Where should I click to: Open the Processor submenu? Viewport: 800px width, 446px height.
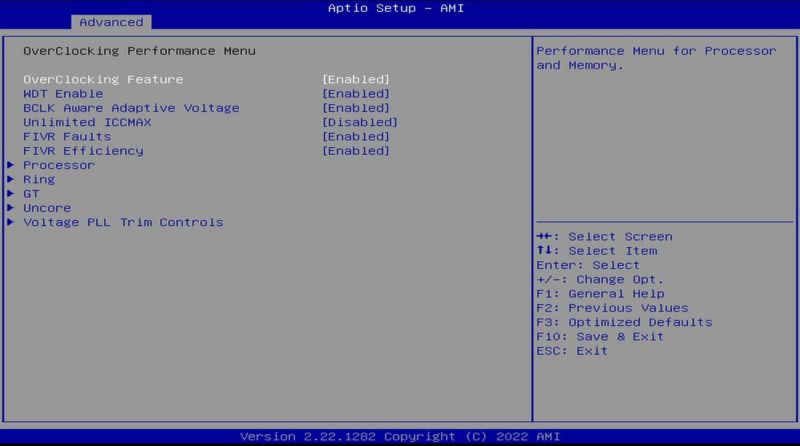coord(59,165)
